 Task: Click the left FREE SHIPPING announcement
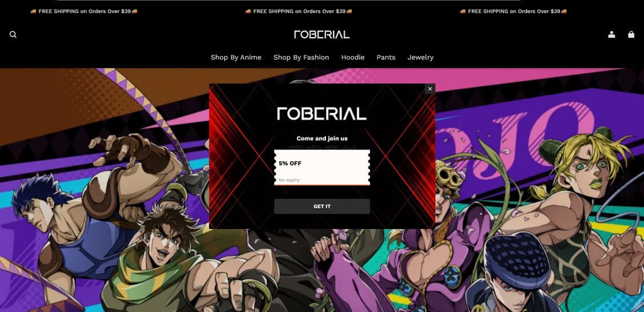(84, 11)
